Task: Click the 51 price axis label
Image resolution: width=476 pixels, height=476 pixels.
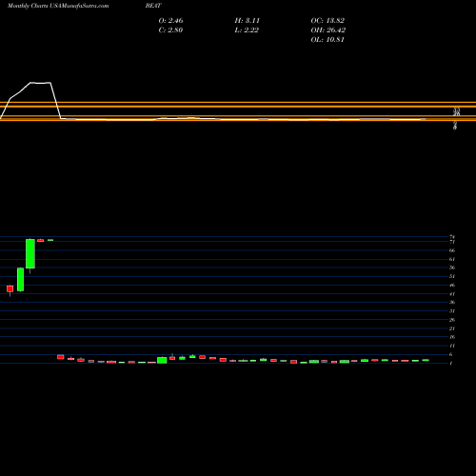Action: (x=452, y=276)
